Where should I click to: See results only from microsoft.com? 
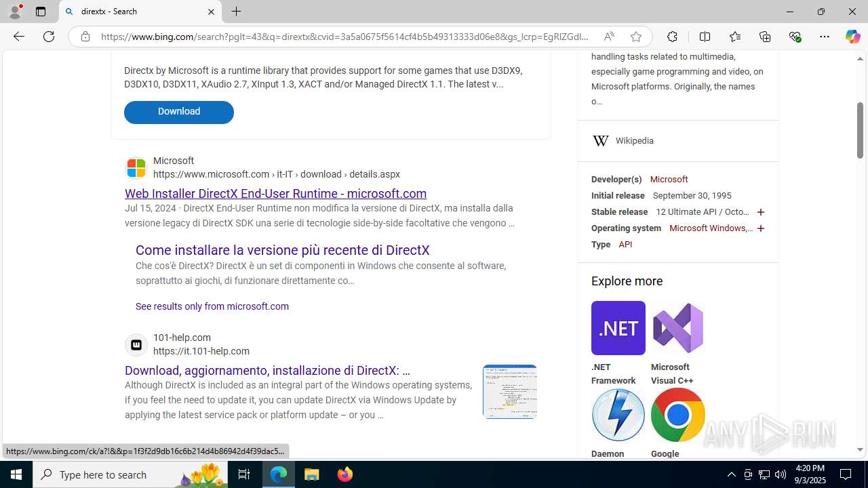tap(212, 306)
